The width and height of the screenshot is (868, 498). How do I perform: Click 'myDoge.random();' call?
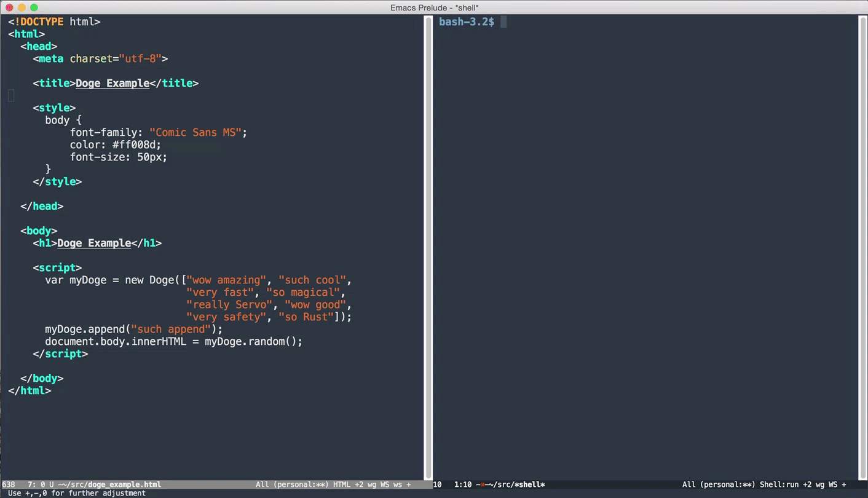click(254, 341)
